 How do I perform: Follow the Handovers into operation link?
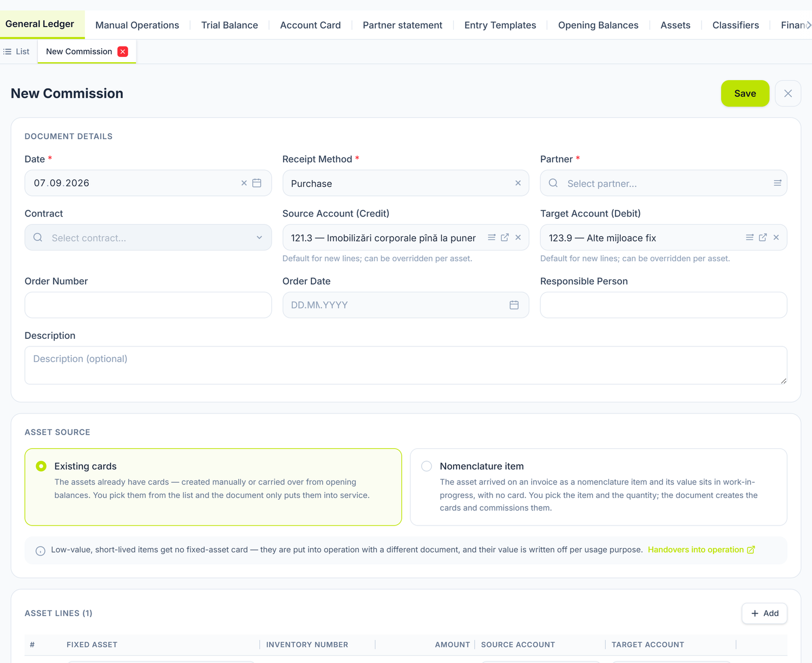pos(701,550)
